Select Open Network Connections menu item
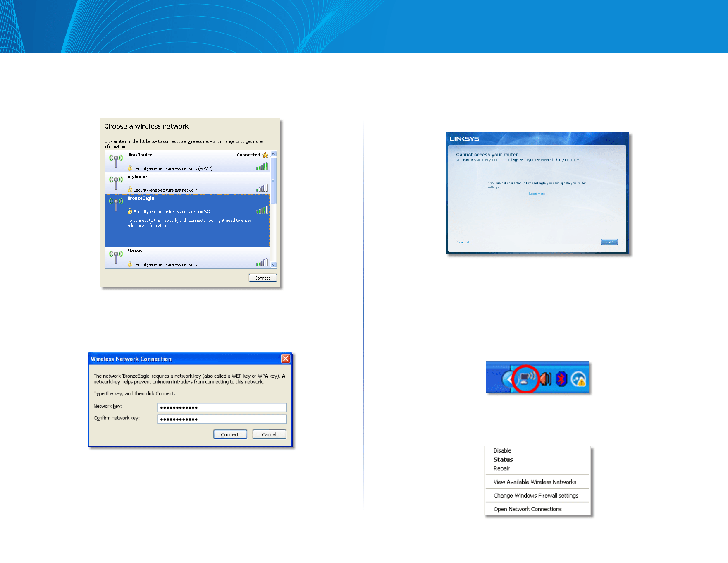Image resolution: width=728 pixels, height=563 pixels. pyautogui.click(x=528, y=509)
